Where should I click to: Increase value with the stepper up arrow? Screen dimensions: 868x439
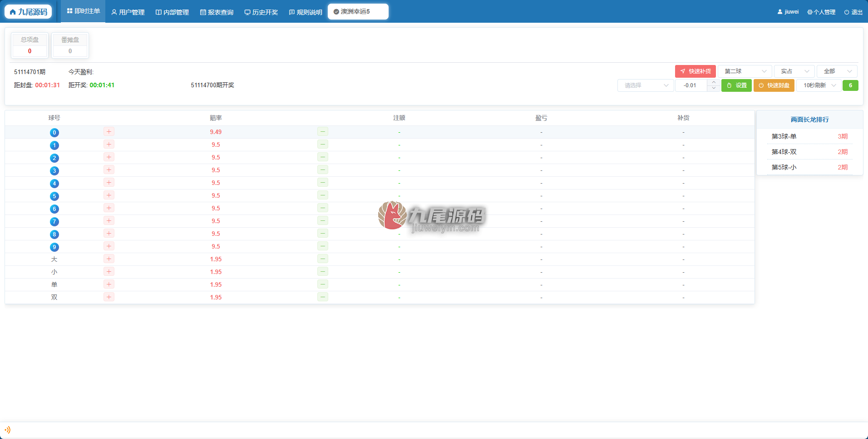714,82
